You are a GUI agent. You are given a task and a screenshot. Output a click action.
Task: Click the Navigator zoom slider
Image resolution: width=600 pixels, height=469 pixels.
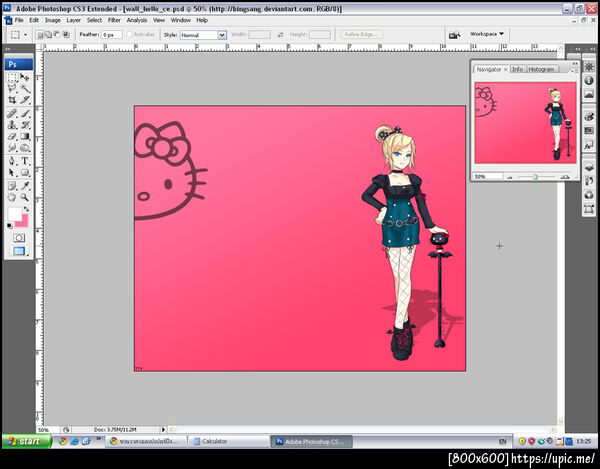[x=535, y=176]
